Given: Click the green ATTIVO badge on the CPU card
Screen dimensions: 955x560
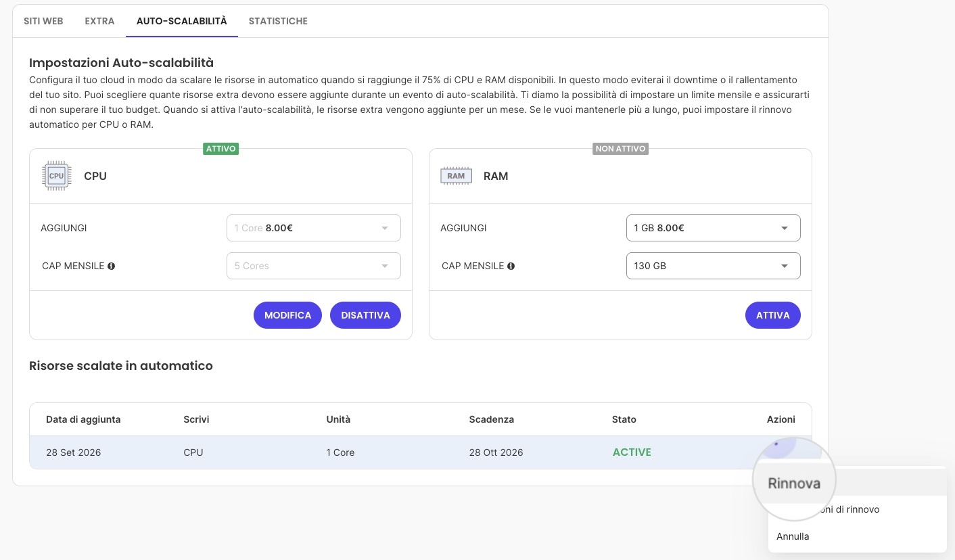Looking at the screenshot, I should click(221, 148).
